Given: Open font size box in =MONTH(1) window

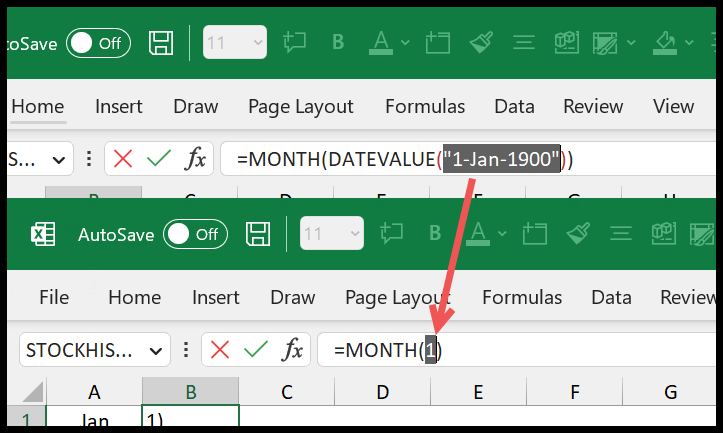Looking at the screenshot, I should (332, 233).
